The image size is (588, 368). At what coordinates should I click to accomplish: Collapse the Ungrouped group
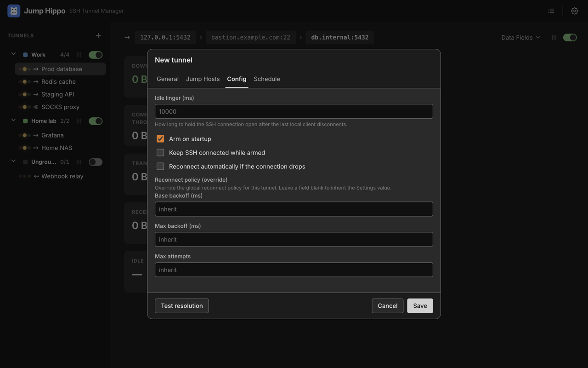tap(13, 161)
